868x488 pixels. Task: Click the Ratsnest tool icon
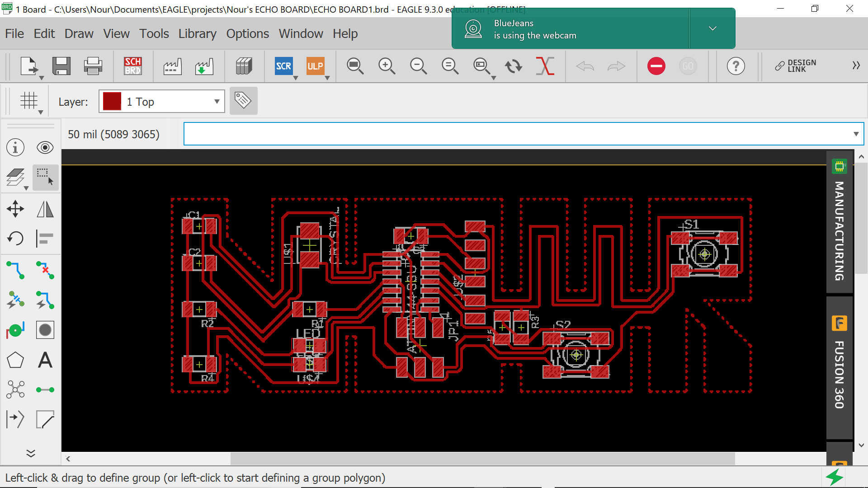click(x=15, y=389)
